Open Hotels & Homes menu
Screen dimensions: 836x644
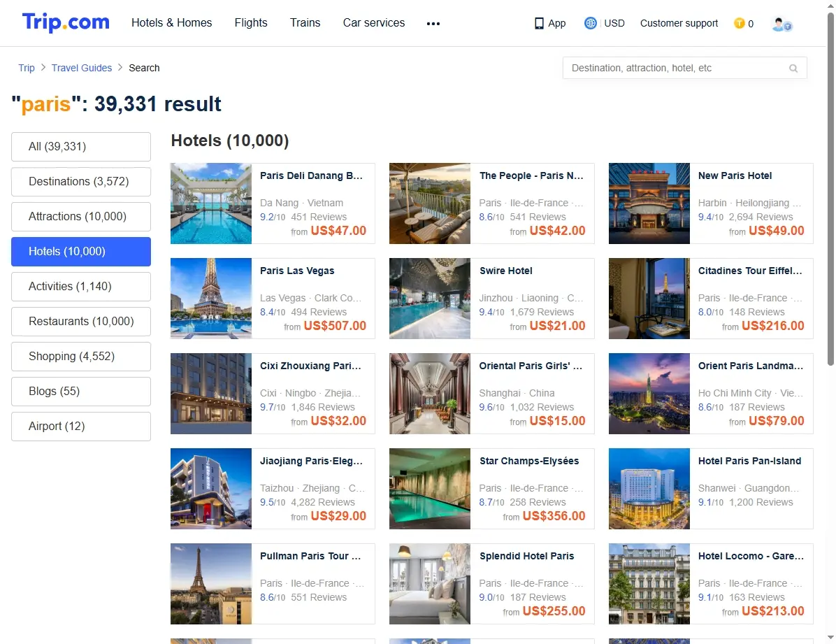pos(172,22)
